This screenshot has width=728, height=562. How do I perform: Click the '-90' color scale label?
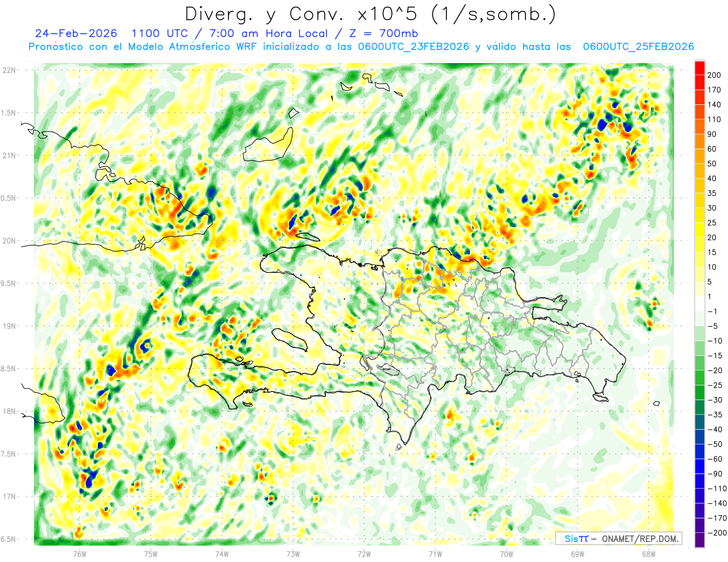point(714,473)
